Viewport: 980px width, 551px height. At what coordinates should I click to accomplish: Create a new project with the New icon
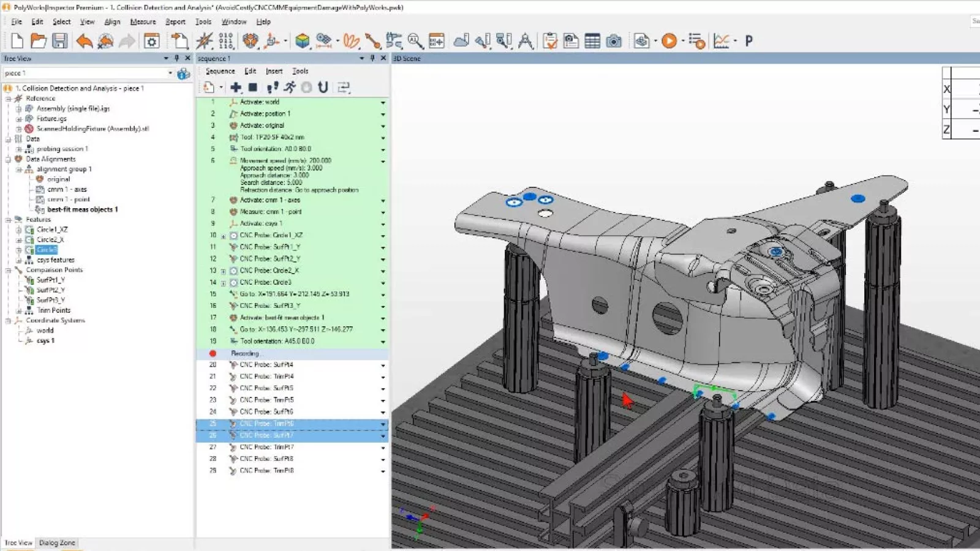[17, 41]
